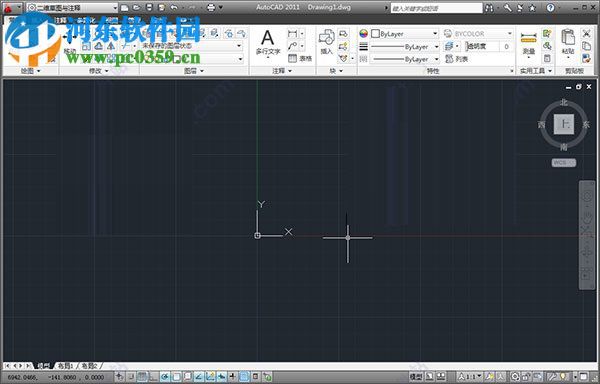Toggle Snap mode in status bar
This screenshot has width=600, height=384.
tap(131, 377)
